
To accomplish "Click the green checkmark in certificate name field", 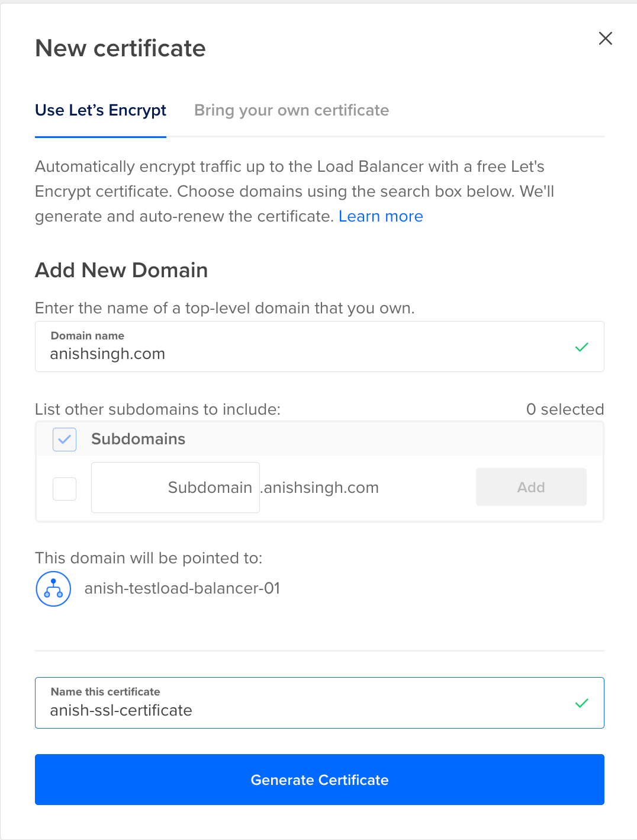I will click(x=581, y=703).
